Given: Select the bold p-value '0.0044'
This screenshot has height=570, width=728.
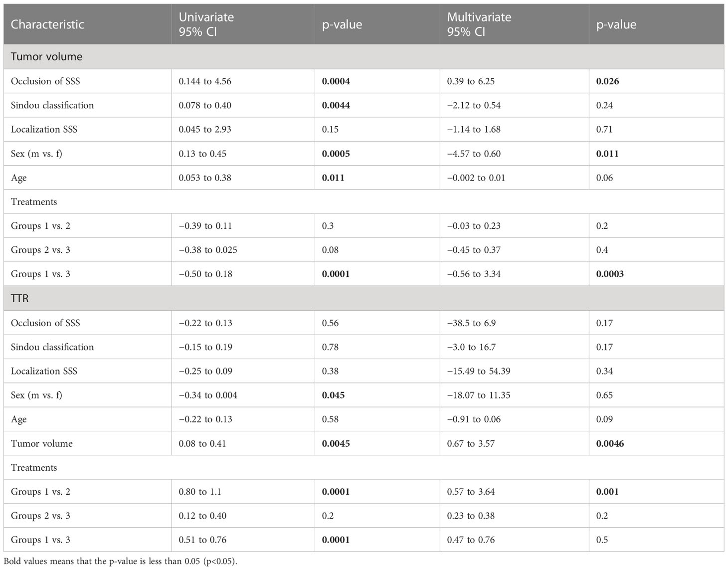Looking at the screenshot, I should coord(336,105).
